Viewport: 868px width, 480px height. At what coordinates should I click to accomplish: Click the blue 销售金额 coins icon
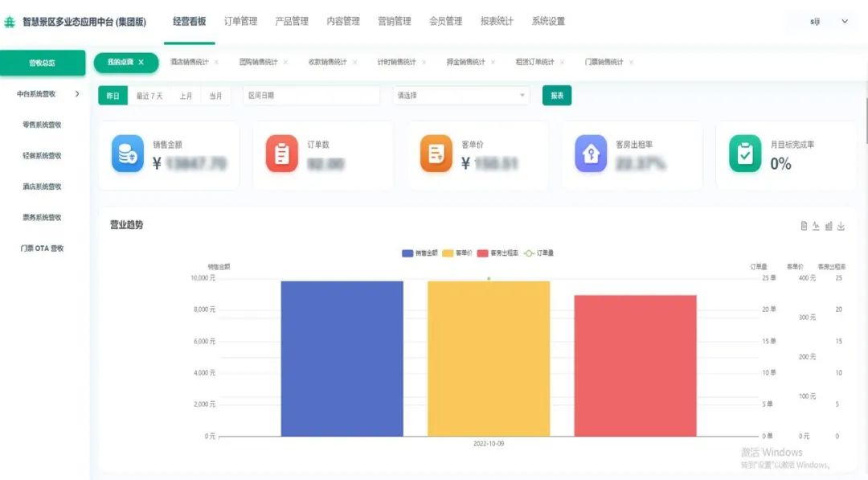[x=127, y=154]
